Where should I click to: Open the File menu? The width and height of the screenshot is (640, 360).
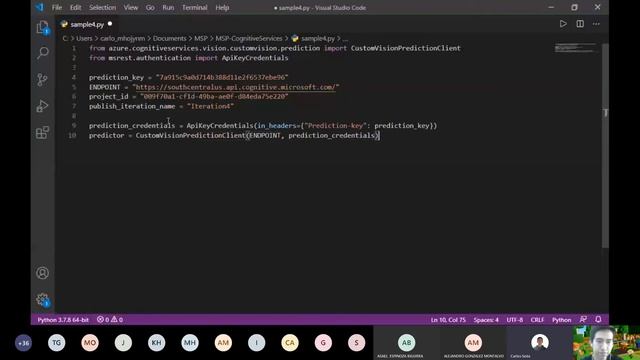[x=57, y=7]
